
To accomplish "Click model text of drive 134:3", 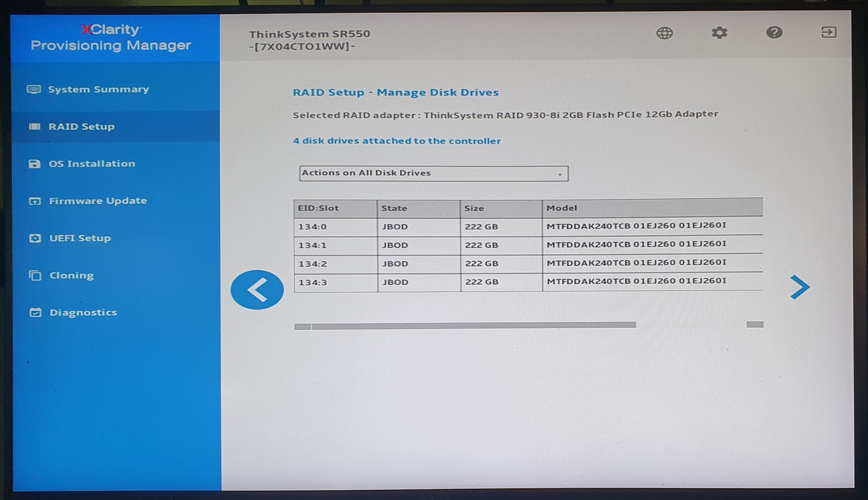I will [636, 281].
